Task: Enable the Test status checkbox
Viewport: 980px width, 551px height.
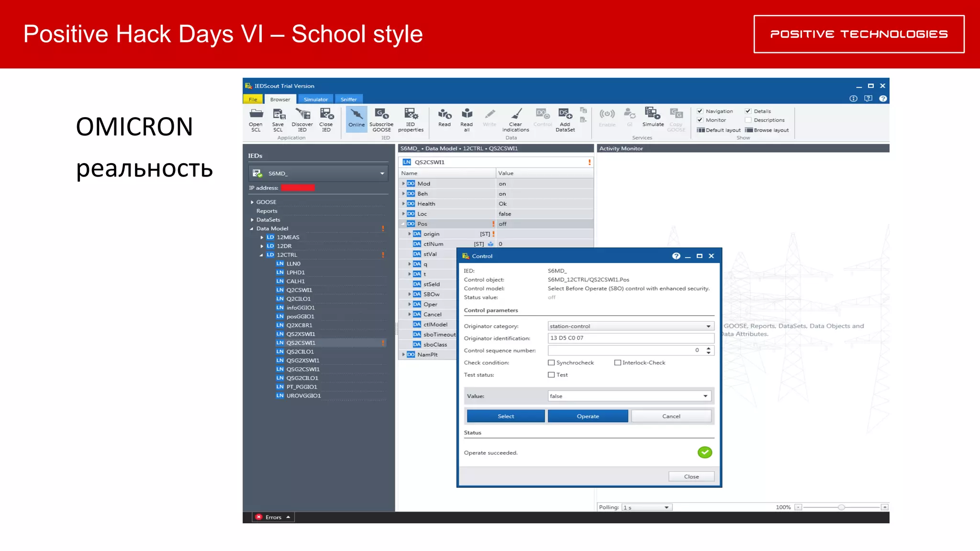Action: point(551,375)
